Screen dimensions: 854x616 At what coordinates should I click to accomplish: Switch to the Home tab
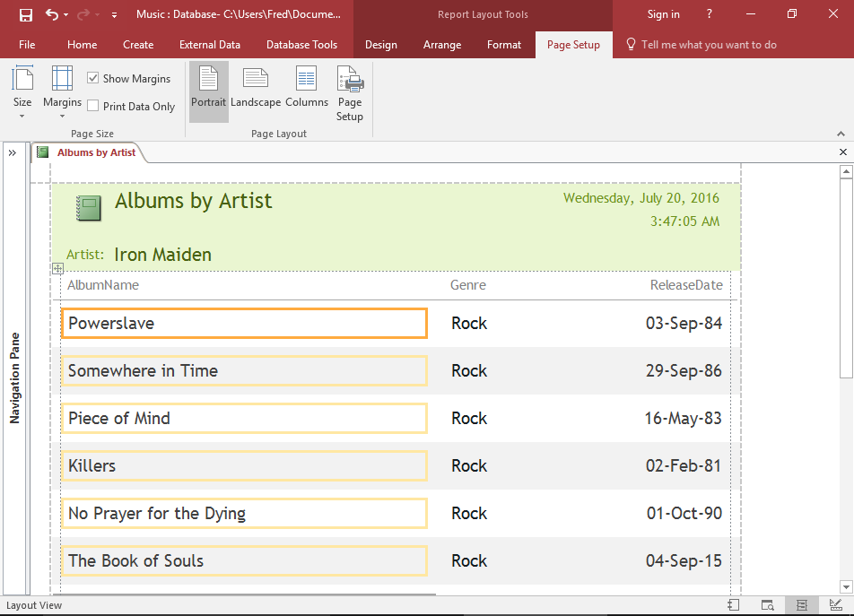click(83, 45)
